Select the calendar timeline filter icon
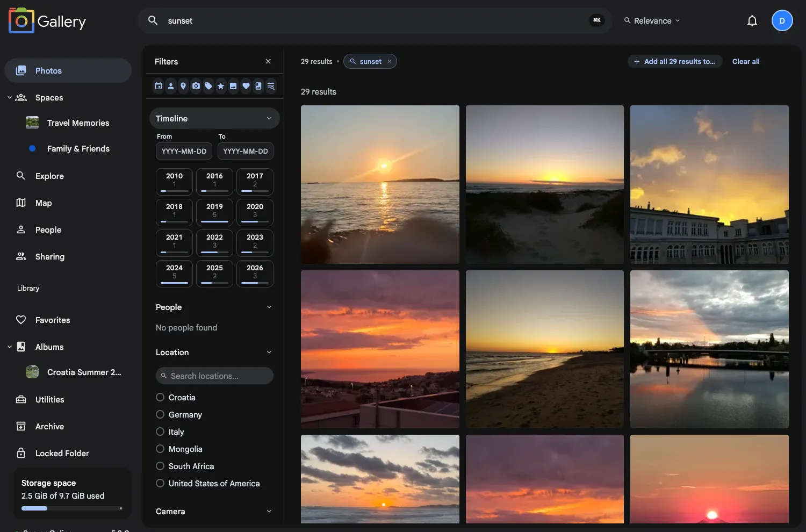This screenshot has height=532, width=806. pyautogui.click(x=159, y=86)
